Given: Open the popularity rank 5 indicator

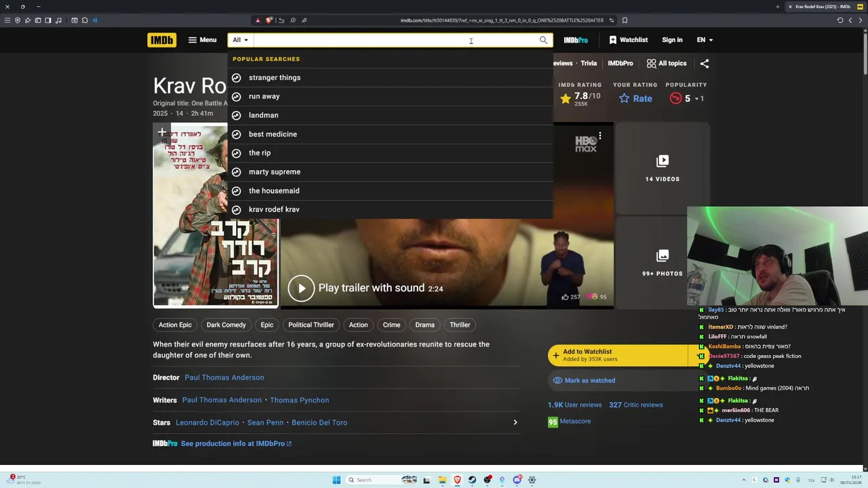Looking at the screenshot, I should point(686,98).
